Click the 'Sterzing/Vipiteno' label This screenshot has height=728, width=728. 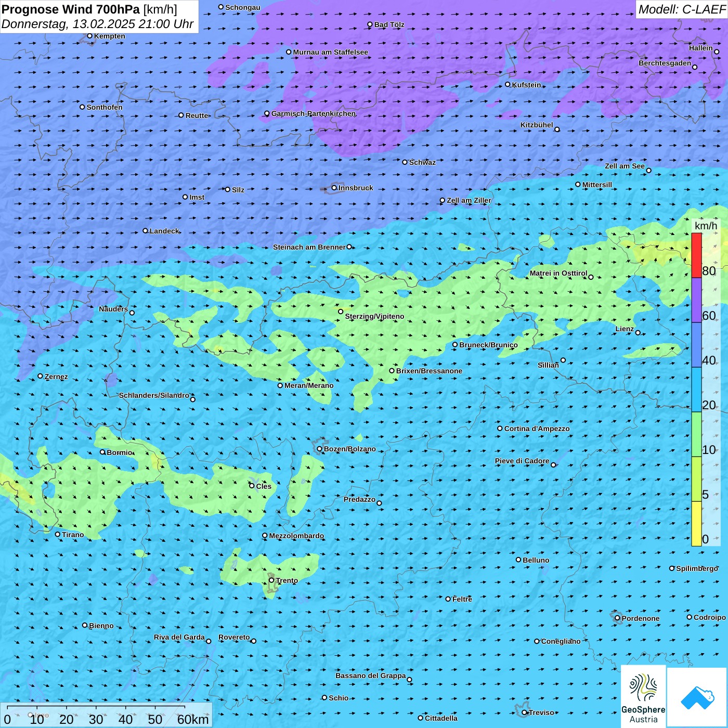pyautogui.click(x=374, y=316)
